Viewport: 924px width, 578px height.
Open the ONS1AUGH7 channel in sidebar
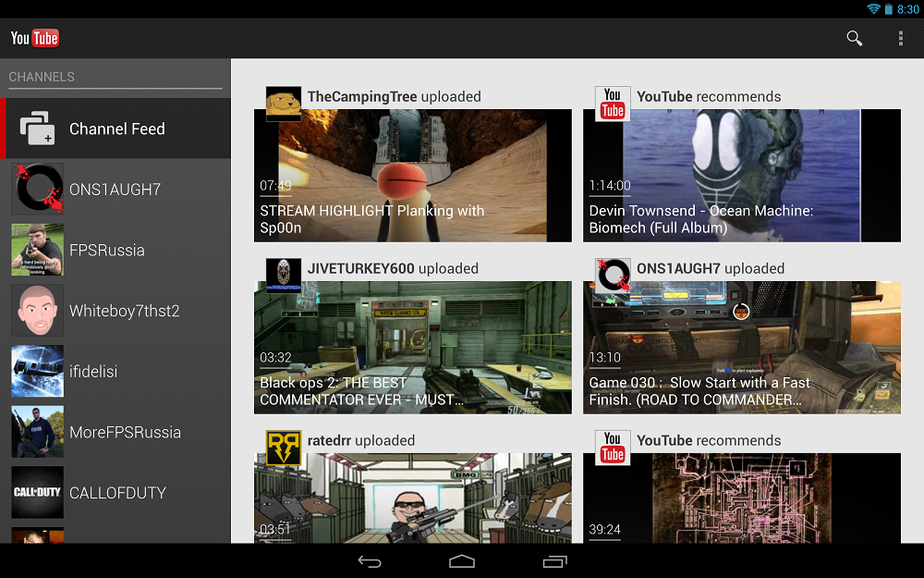point(115,190)
